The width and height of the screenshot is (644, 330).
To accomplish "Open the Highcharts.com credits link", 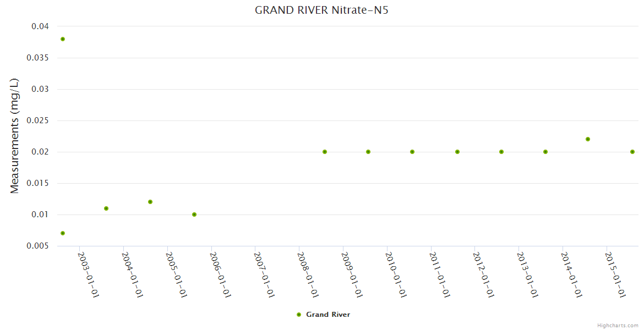I will [x=618, y=326].
